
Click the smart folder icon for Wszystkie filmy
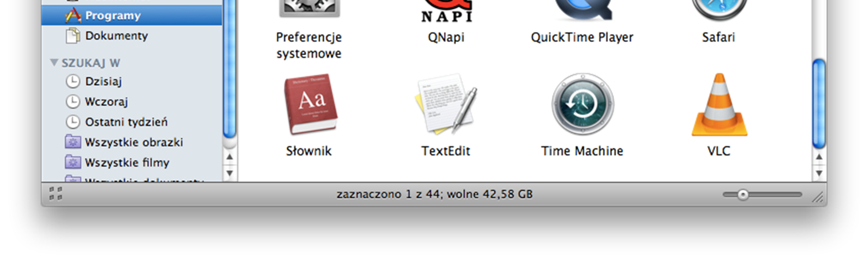(x=73, y=163)
